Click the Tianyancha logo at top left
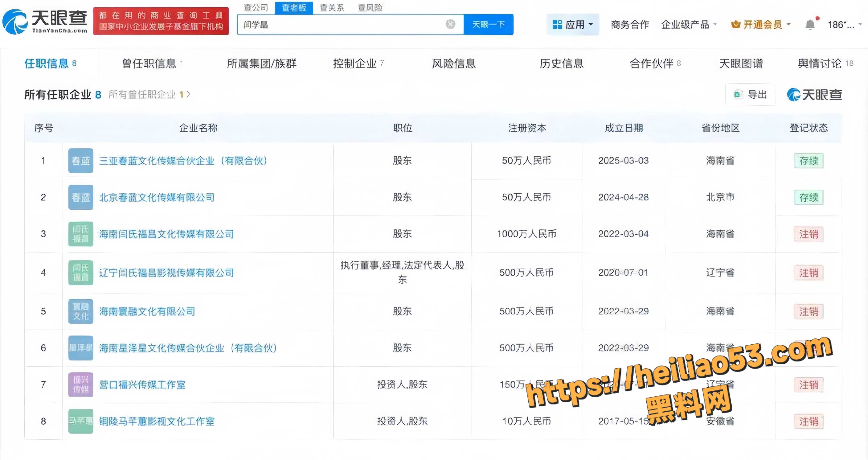The width and height of the screenshot is (868, 460). pos(45,22)
